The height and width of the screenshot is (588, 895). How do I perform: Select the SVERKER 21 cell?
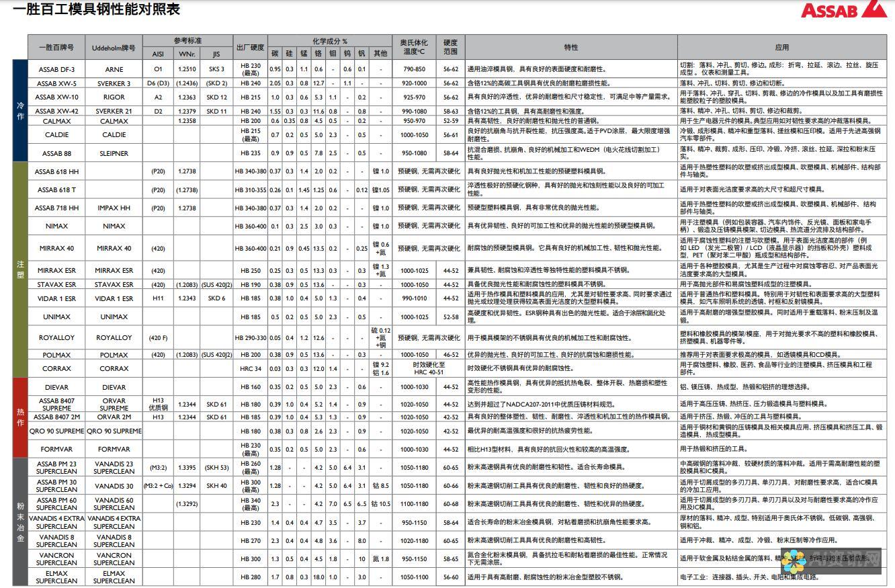point(114,111)
